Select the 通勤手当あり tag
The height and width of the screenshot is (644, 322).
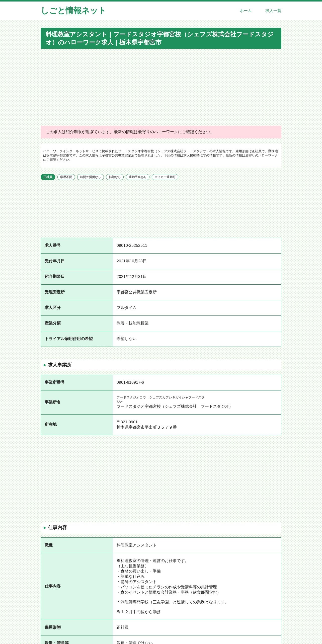[138, 177]
